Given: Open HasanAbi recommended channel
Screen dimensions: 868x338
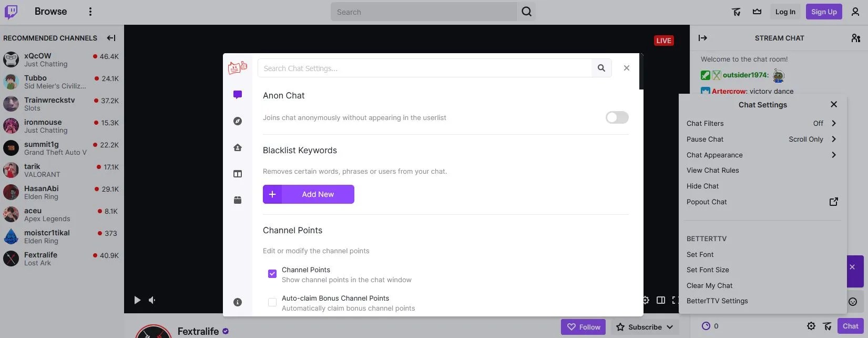Looking at the screenshot, I should (62, 192).
